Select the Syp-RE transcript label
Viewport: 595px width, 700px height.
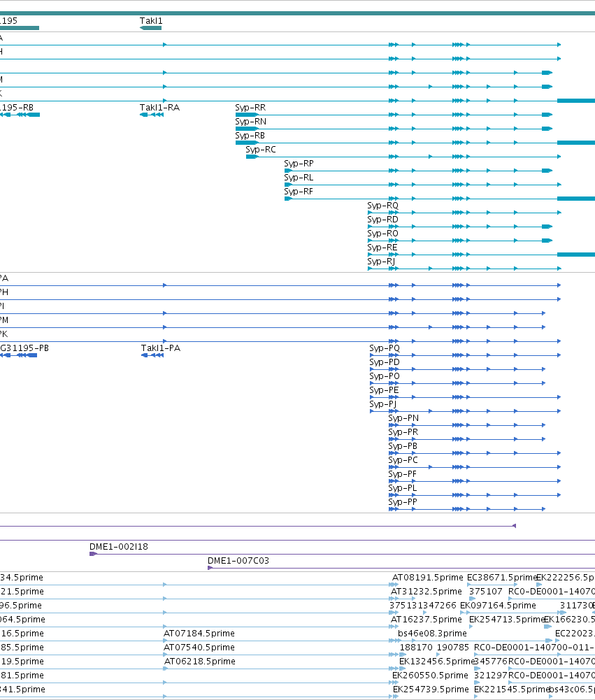coord(382,248)
